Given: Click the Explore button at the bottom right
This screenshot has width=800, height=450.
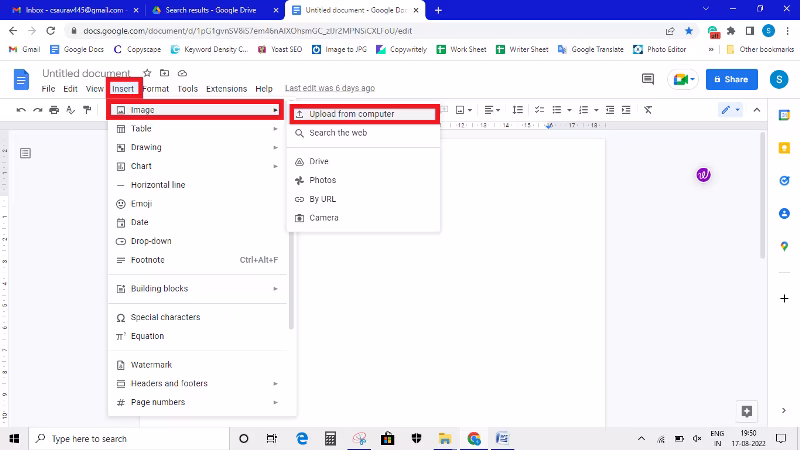Looking at the screenshot, I should pyautogui.click(x=747, y=411).
